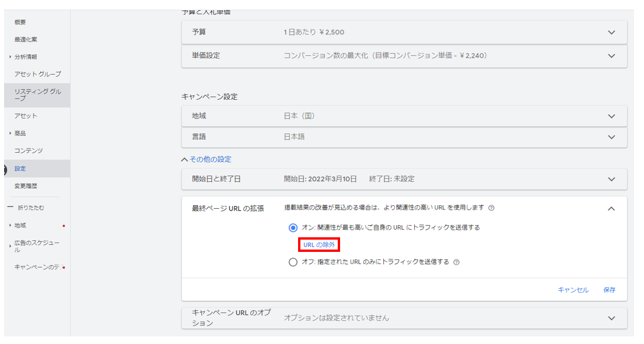Expand the 開始日と終了日 row chevron
The height and width of the screenshot is (344, 644).
[x=611, y=180]
